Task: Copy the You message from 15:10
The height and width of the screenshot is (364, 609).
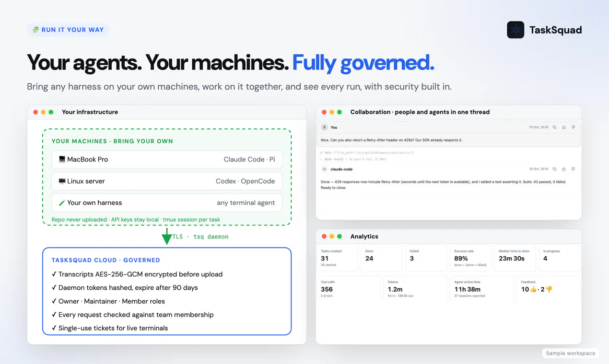Action: pyautogui.click(x=554, y=127)
